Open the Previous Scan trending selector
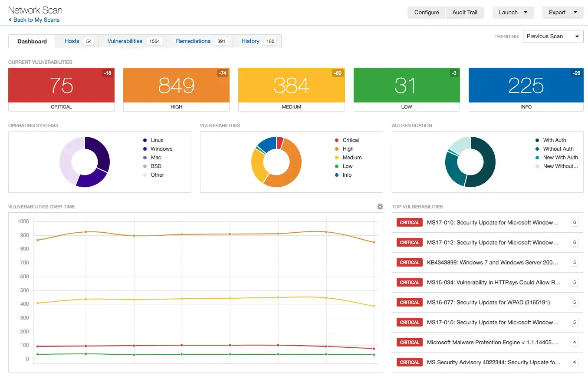Image resolution: width=588 pixels, height=376 pixels. (553, 36)
